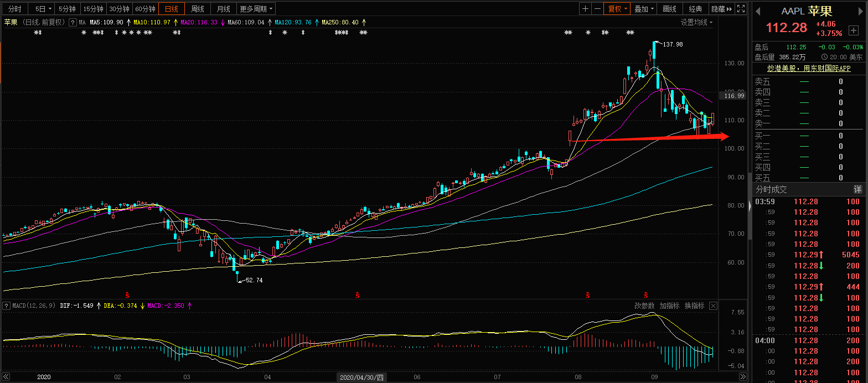
Task: Open the 炒港美股 东财国际APP link
Action: (808, 68)
